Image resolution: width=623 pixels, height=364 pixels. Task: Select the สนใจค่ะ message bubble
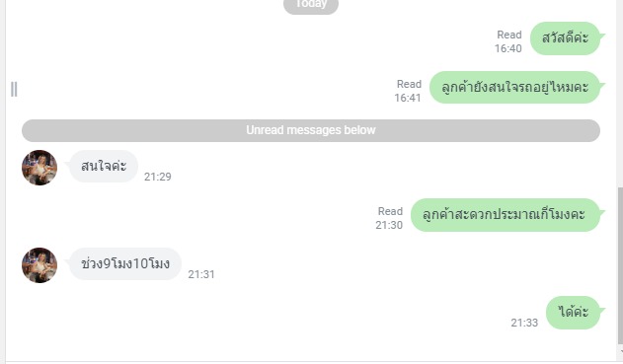(104, 167)
